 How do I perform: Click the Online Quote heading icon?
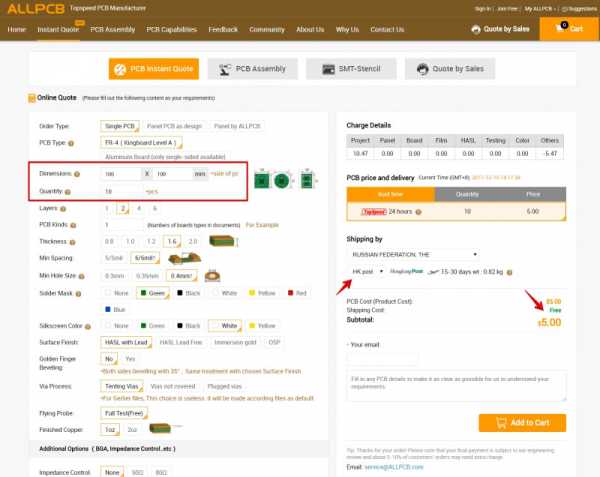[x=32, y=98]
